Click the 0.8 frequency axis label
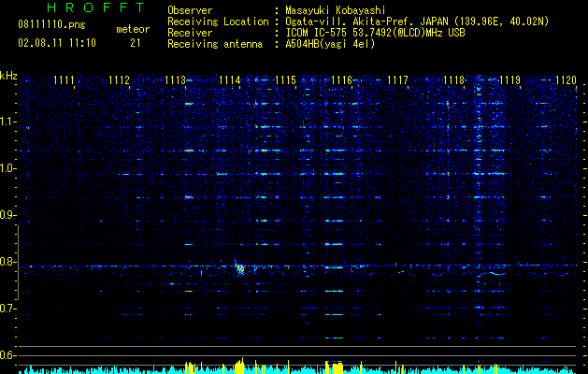The width and height of the screenshot is (588, 374). click(x=7, y=262)
